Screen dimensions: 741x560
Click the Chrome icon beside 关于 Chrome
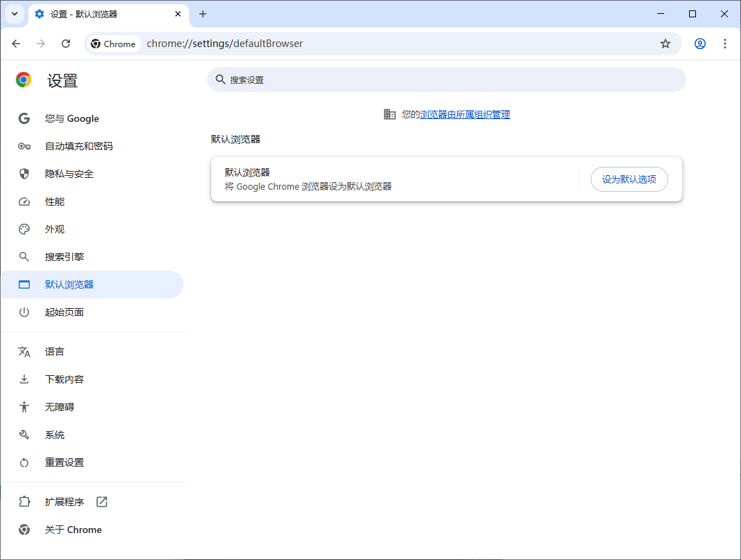pyautogui.click(x=24, y=530)
